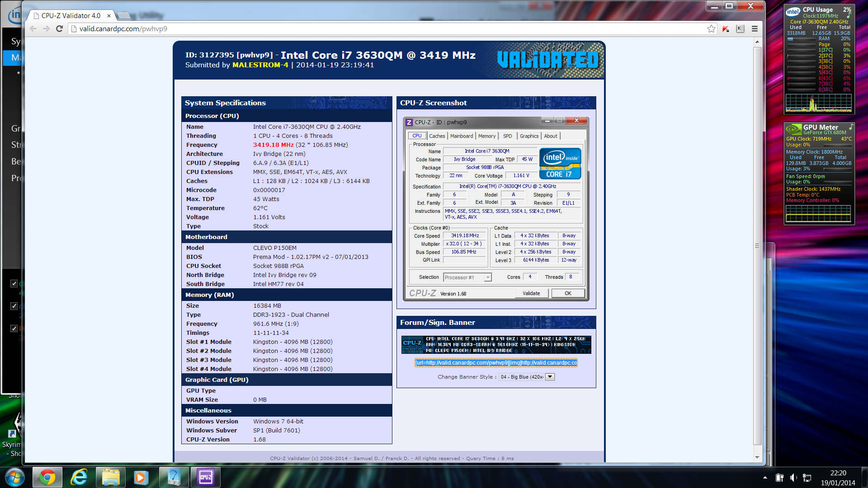Close the CPU-Z Validator 4.0 tab
This screenshot has width=868, height=488.
pos(109,15)
